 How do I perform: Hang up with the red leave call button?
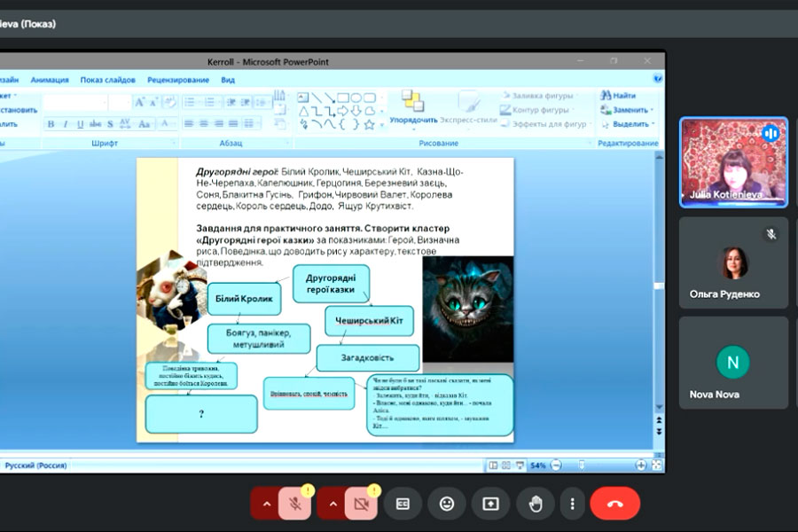615,504
